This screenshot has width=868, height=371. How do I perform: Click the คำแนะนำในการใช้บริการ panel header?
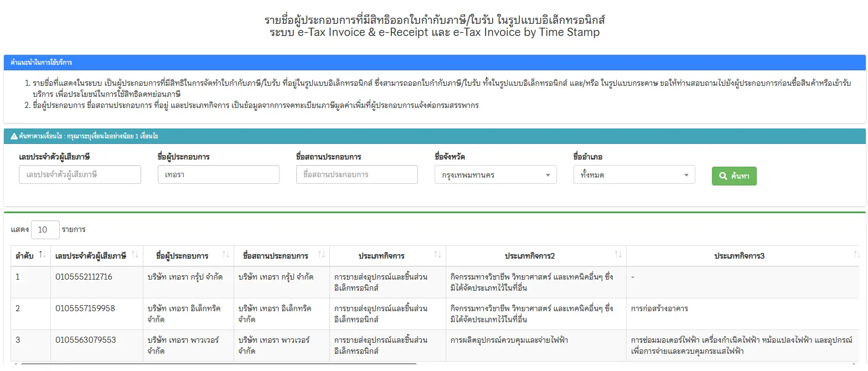pos(435,63)
